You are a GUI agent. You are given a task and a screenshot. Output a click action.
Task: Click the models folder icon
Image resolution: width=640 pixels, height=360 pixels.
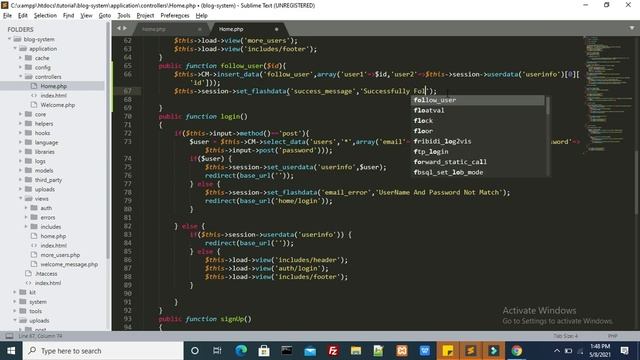(x=28, y=171)
